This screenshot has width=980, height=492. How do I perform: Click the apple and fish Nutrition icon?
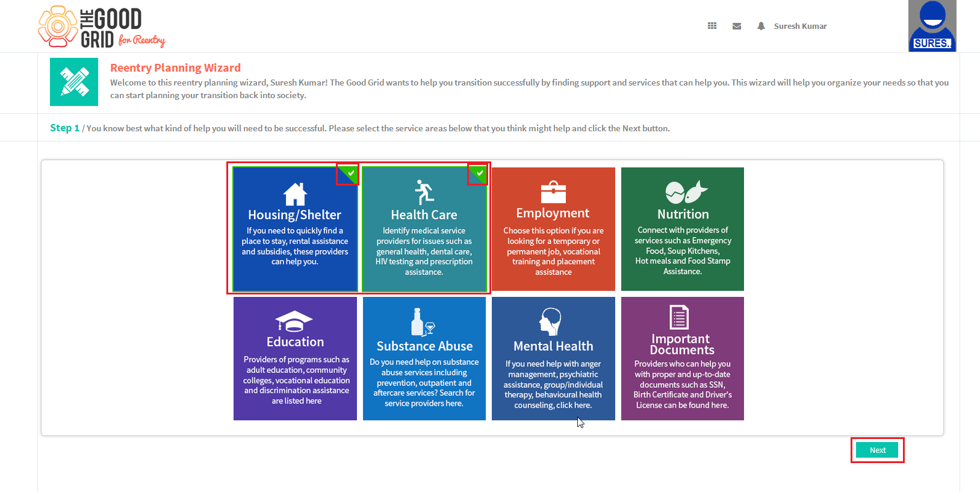[686, 192]
